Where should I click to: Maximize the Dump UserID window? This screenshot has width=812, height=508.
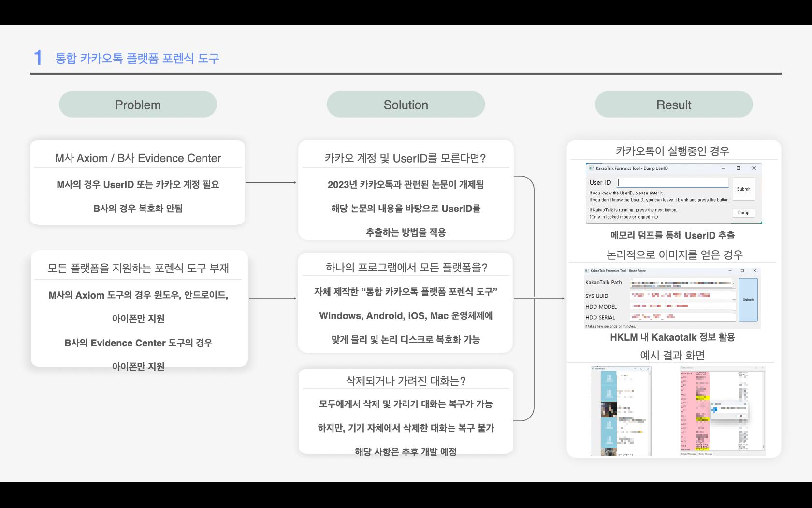coord(739,168)
